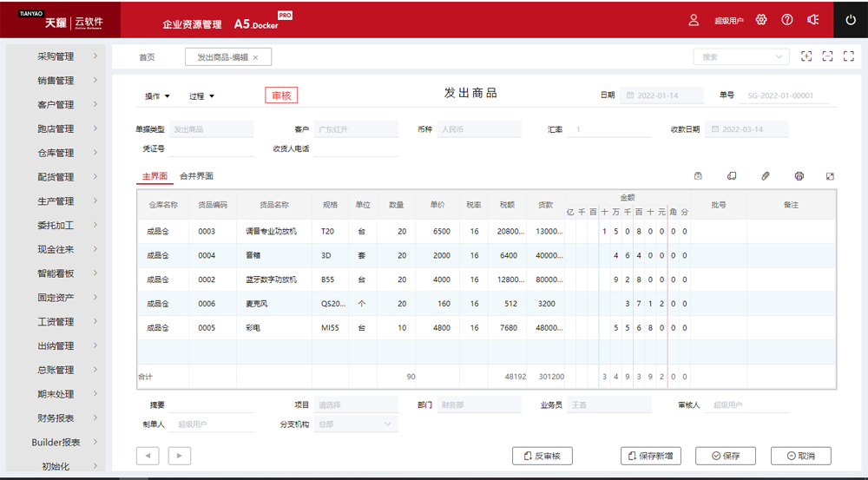The image size is (868, 480).
Task: Click the zoom-out frame icon
Action: [827, 56]
